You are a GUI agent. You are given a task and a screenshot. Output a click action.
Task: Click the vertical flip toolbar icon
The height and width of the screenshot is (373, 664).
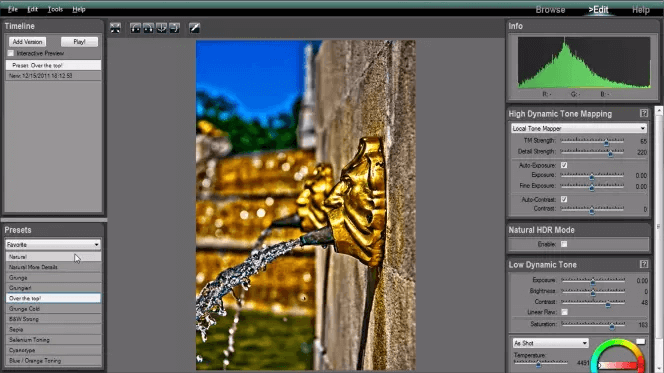click(x=161, y=28)
